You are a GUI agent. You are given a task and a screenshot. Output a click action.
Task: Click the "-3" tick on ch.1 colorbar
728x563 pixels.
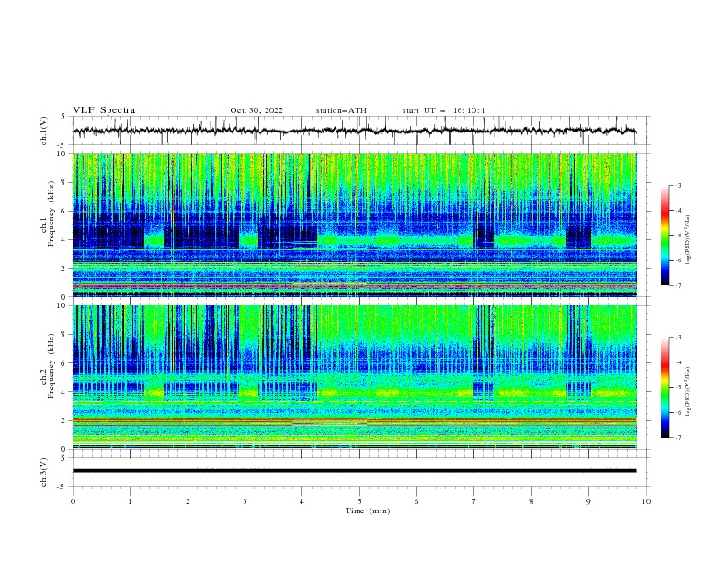point(677,185)
